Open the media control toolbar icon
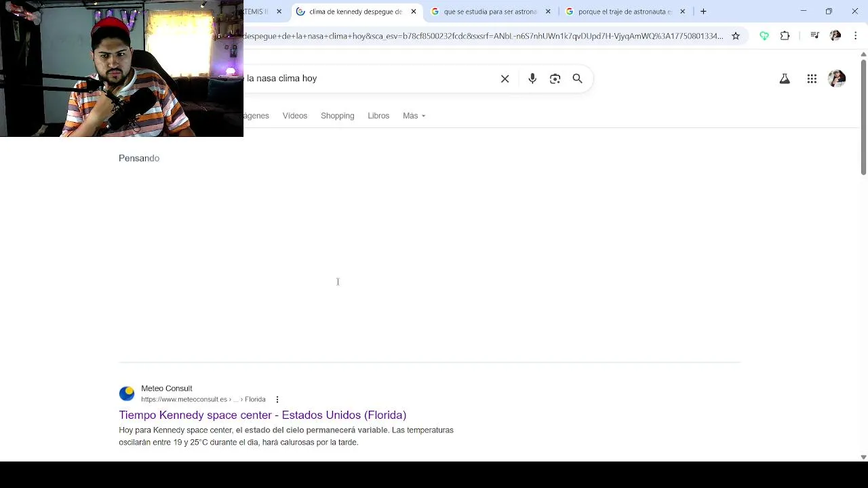 (x=814, y=36)
